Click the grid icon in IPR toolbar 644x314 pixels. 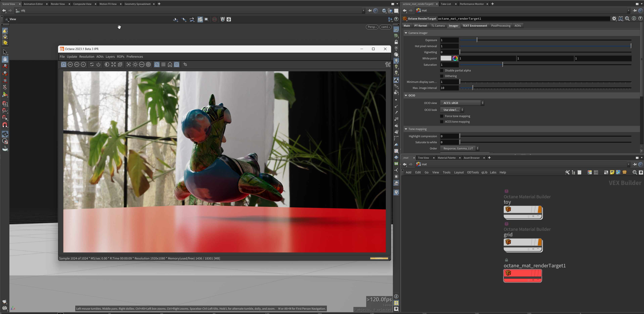pos(163,65)
